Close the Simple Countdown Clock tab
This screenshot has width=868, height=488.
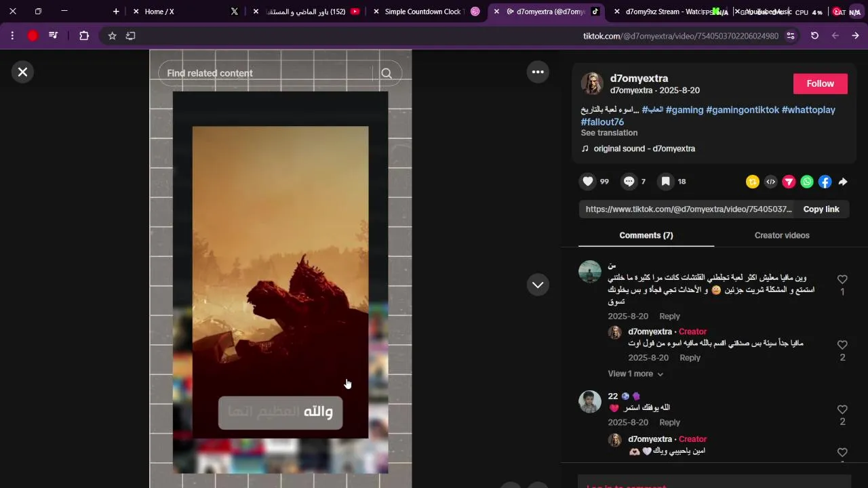[376, 12]
